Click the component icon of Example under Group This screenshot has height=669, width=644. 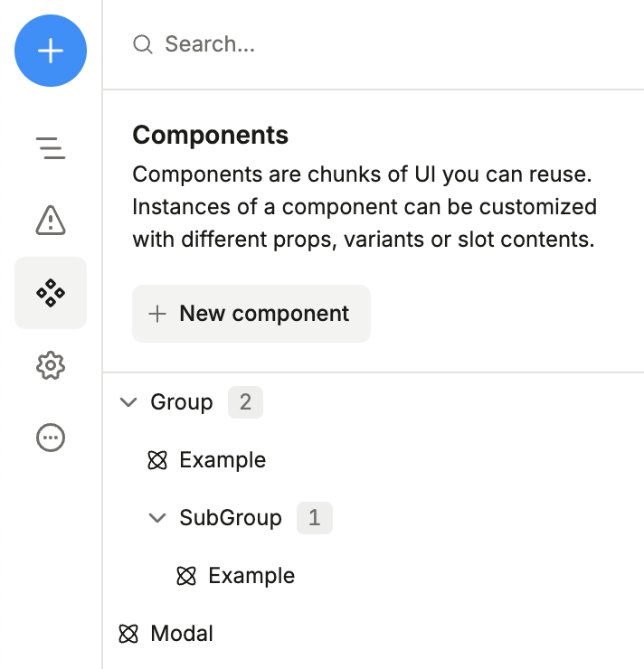pyautogui.click(x=157, y=461)
